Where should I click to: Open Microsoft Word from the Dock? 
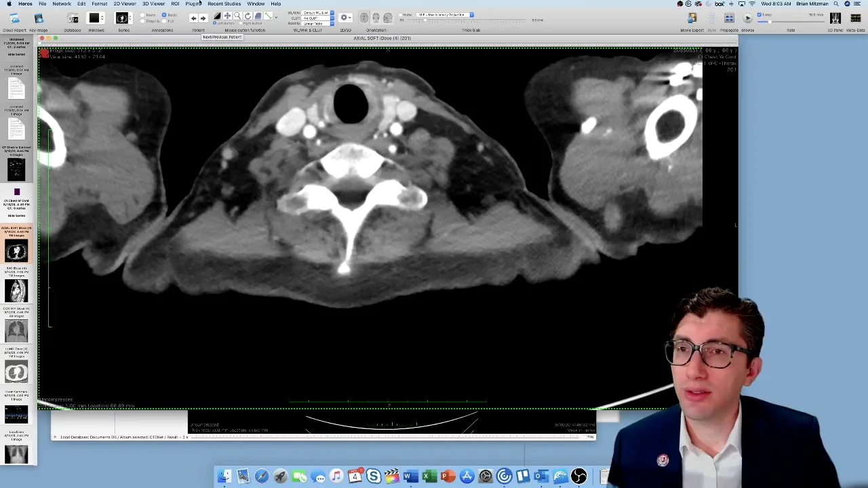click(x=410, y=476)
